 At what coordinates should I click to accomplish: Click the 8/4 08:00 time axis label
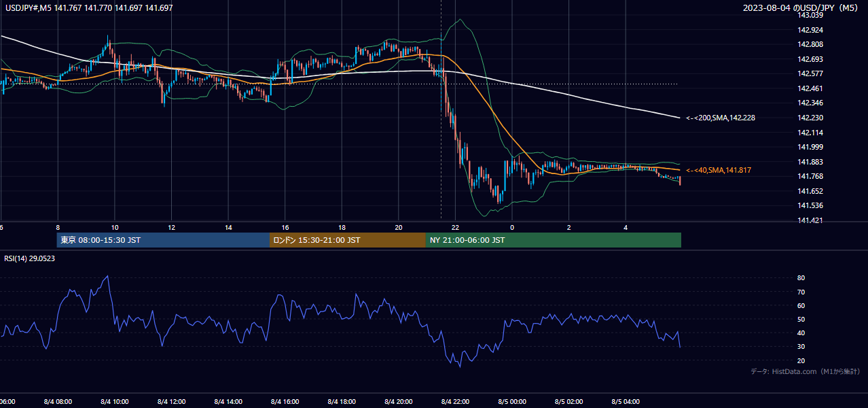(58, 402)
